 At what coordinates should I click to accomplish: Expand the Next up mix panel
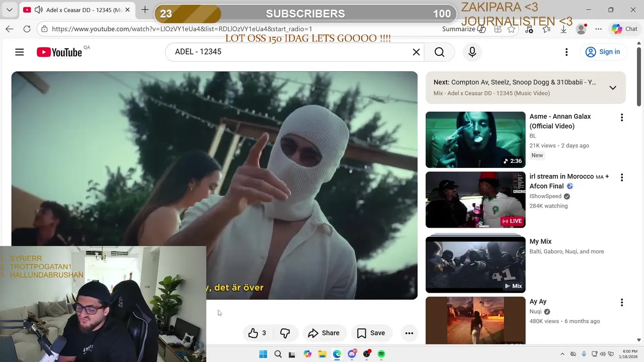click(x=613, y=87)
